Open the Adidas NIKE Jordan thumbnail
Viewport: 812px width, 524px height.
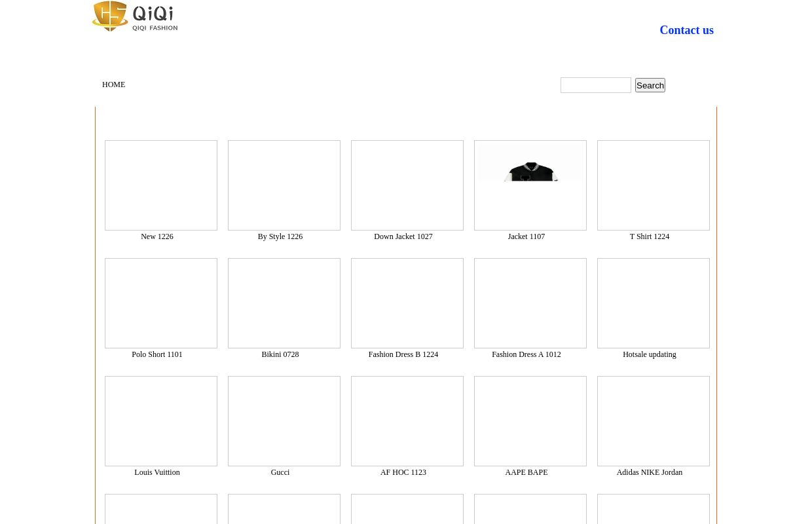[x=654, y=421]
